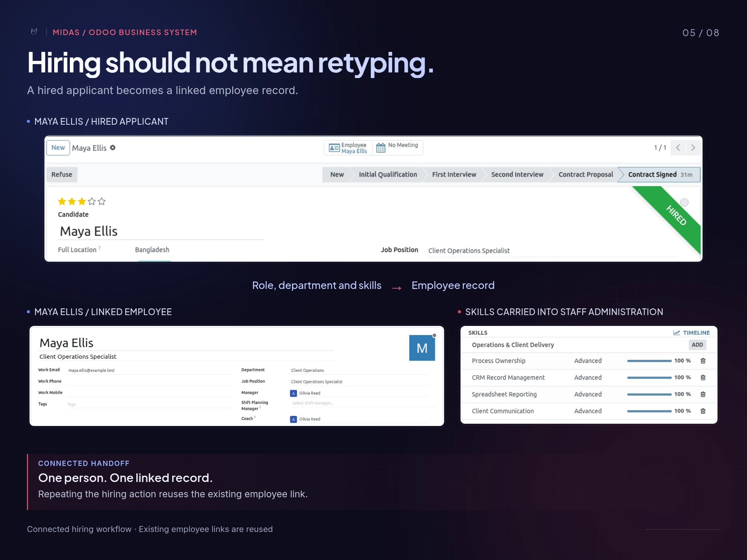Open the skills Timeline chart link
Image resolution: width=747 pixels, height=560 pixels.
click(691, 333)
